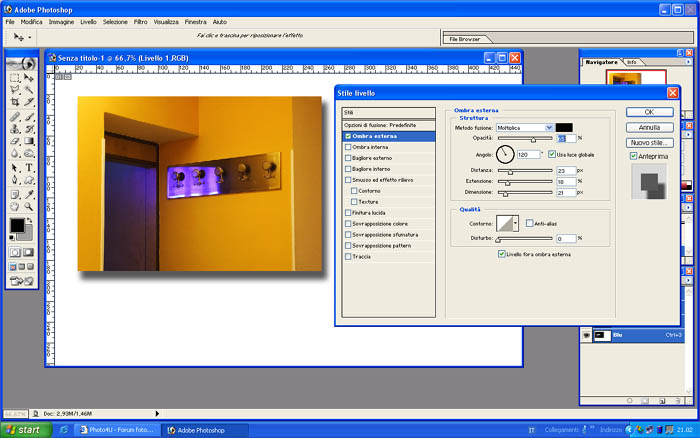The width and height of the screenshot is (700, 438).
Task: Select the Move tool in toolbox
Action: click(29, 78)
